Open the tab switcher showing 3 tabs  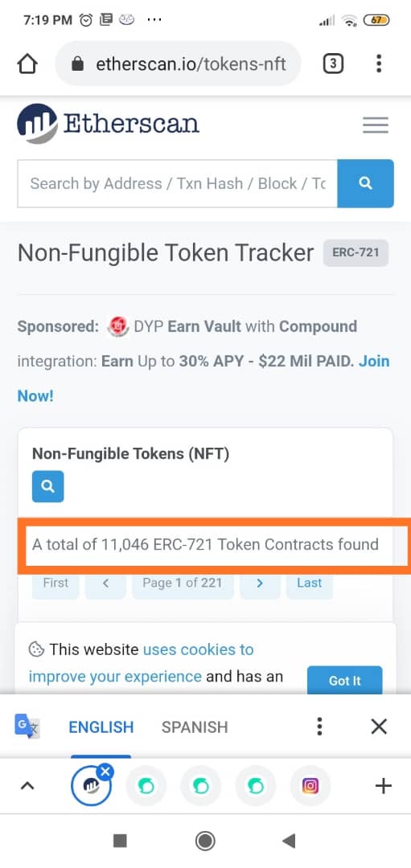[x=332, y=64]
